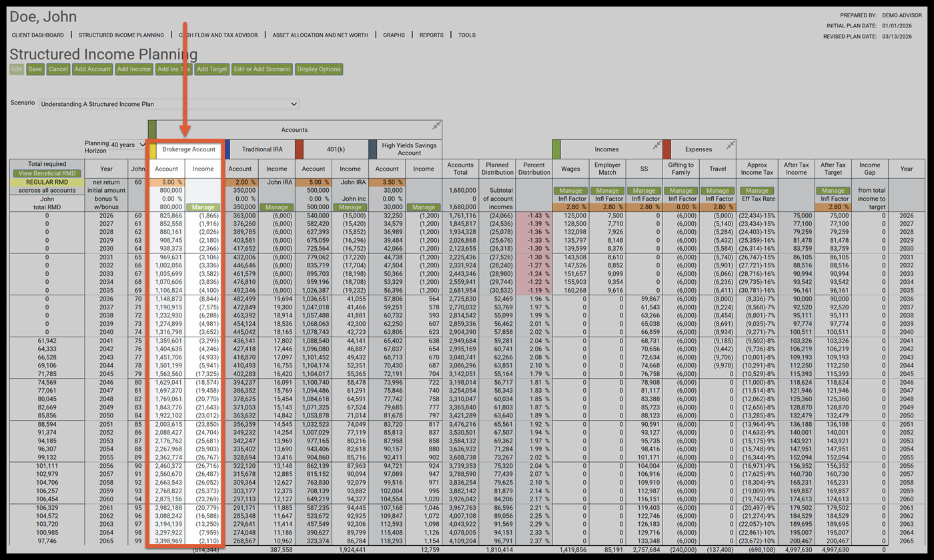Screen dimensions: 934x560
Task: Select the High Yields Savings Account header
Action: (409, 149)
